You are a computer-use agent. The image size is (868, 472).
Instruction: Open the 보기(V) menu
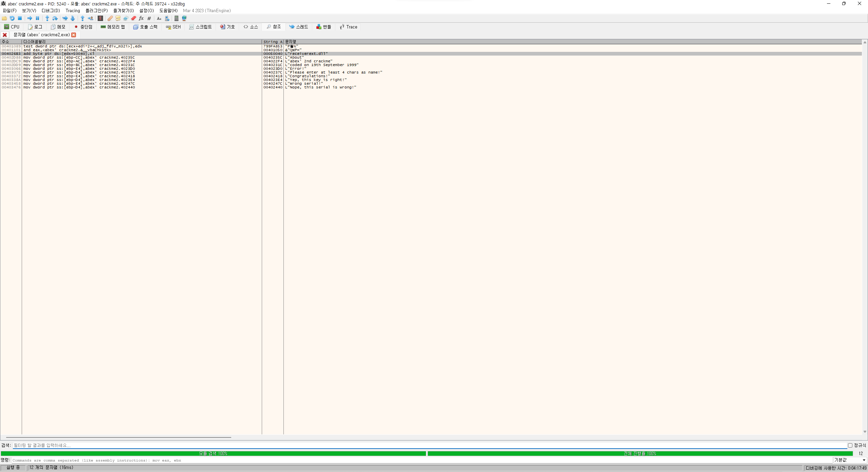coord(29,11)
